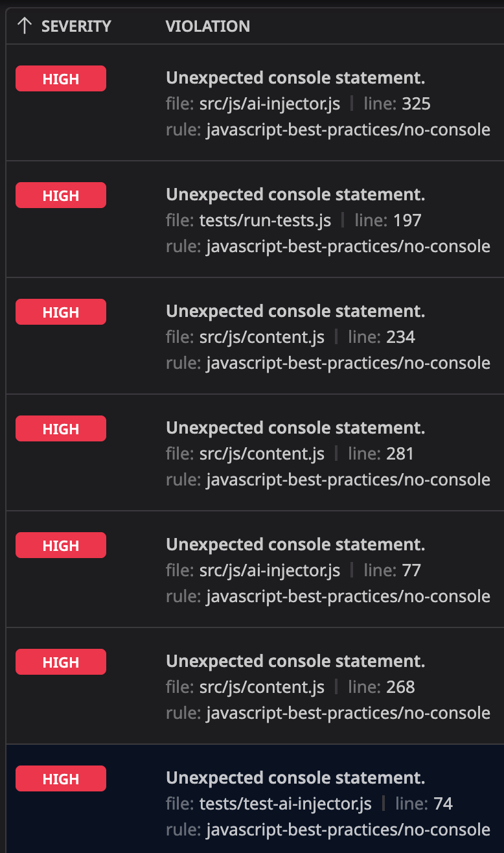Click HIGH badge for content.js line 268

tap(61, 662)
